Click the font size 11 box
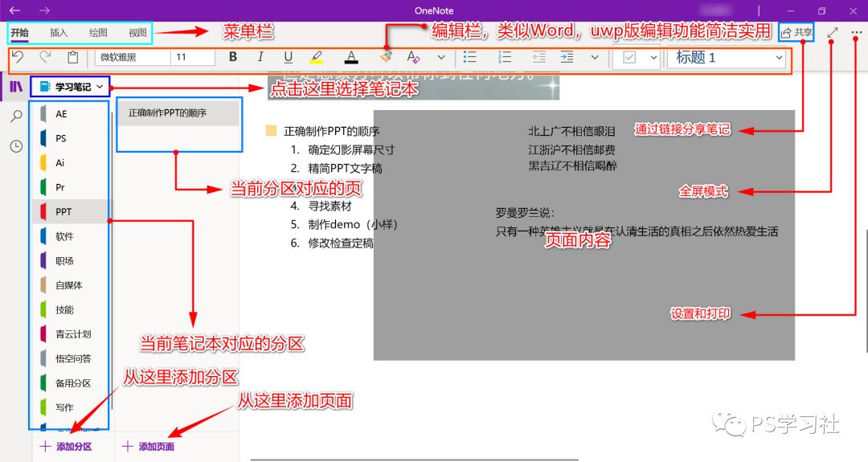The width and height of the screenshot is (868, 462). (193, 57)
